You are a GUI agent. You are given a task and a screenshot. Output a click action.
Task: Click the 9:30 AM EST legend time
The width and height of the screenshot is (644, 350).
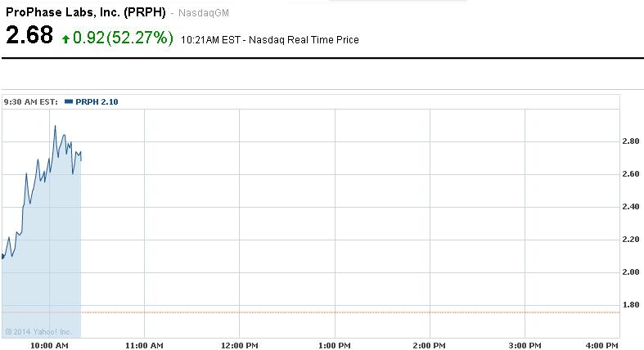[30, 102]
